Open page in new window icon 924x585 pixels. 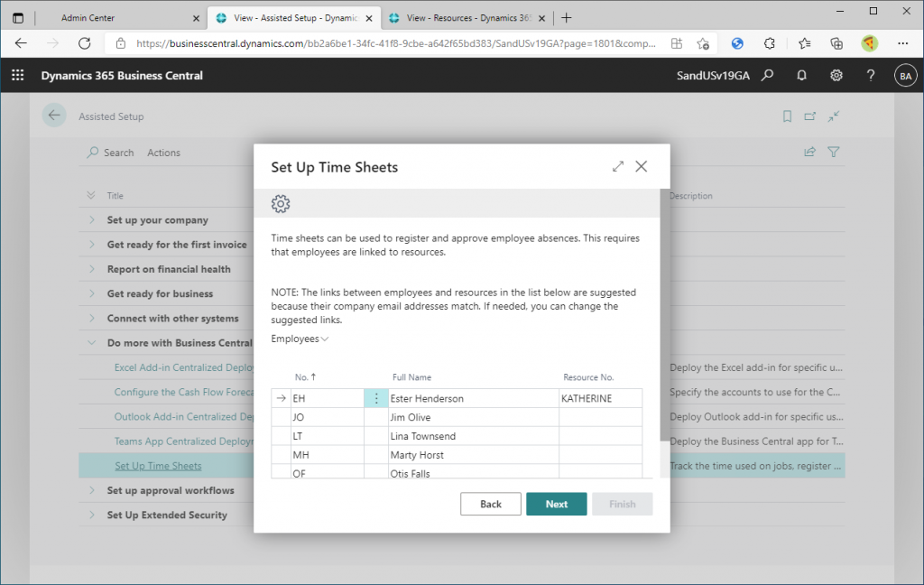pos(810,116)
